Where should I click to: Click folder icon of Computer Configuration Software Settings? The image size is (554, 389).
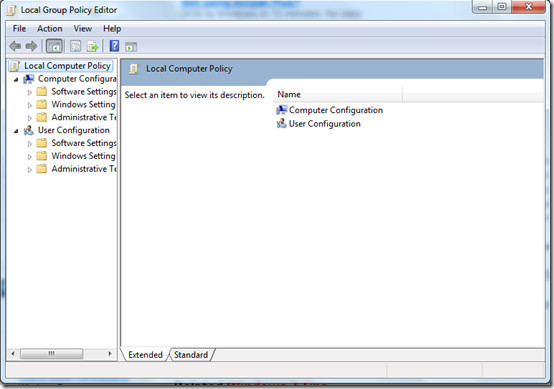pyautogui.click(x=42, y=92)
